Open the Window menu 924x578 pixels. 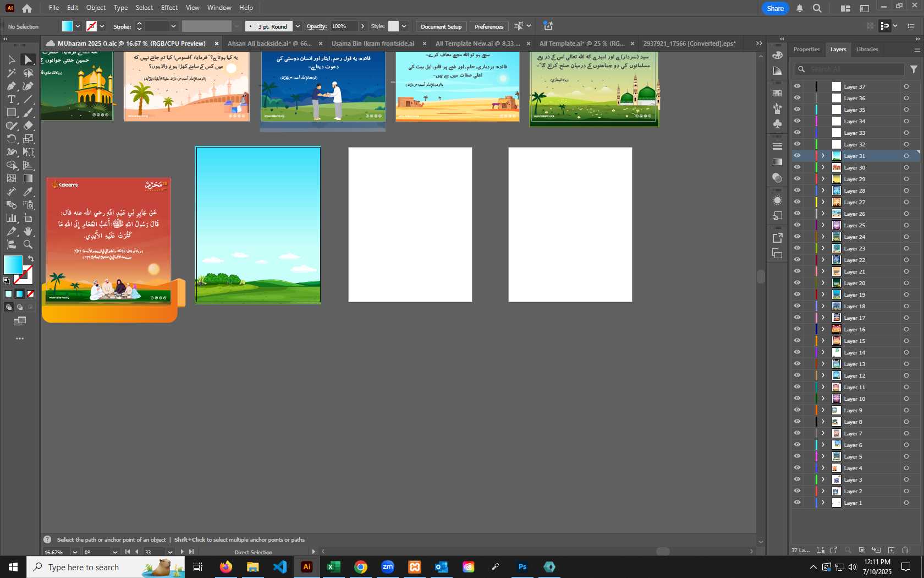click(219, 8)
